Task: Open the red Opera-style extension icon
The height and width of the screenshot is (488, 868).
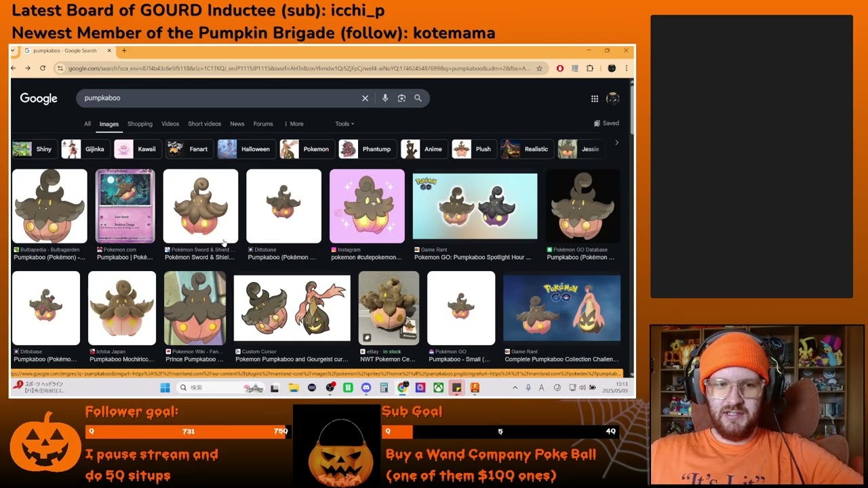Action: click(560, 68)
